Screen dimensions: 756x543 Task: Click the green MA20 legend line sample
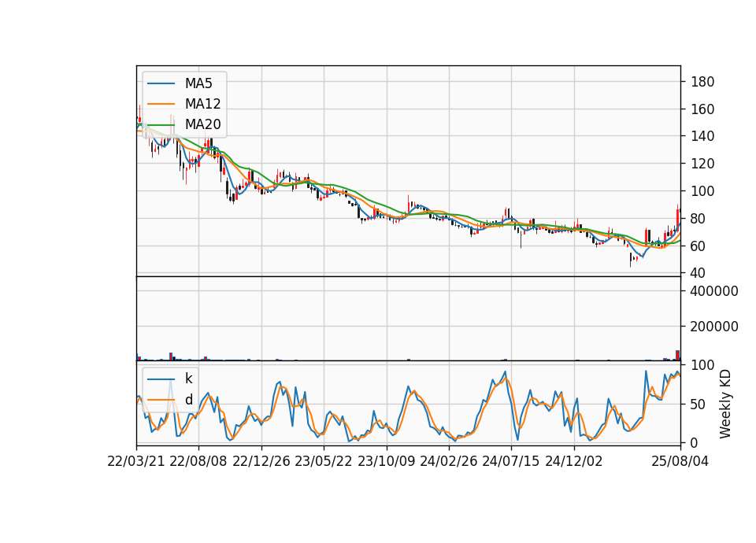click(x=161, y=124)
